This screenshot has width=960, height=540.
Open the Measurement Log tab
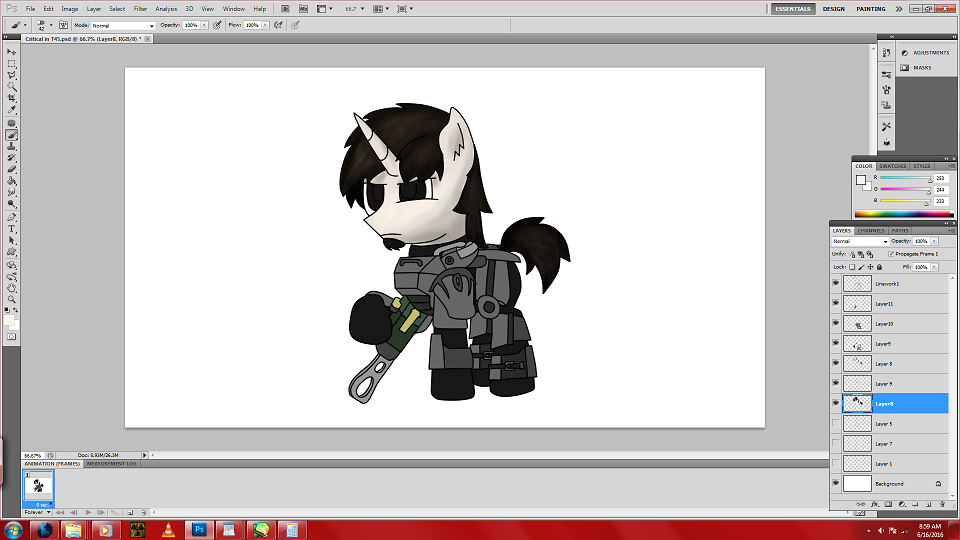(x=111, y=463)
